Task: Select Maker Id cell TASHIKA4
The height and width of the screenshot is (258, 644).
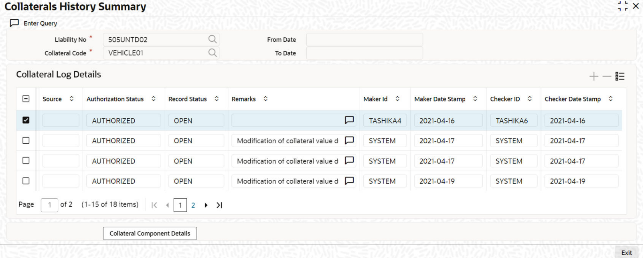Action: coord(385,120)
